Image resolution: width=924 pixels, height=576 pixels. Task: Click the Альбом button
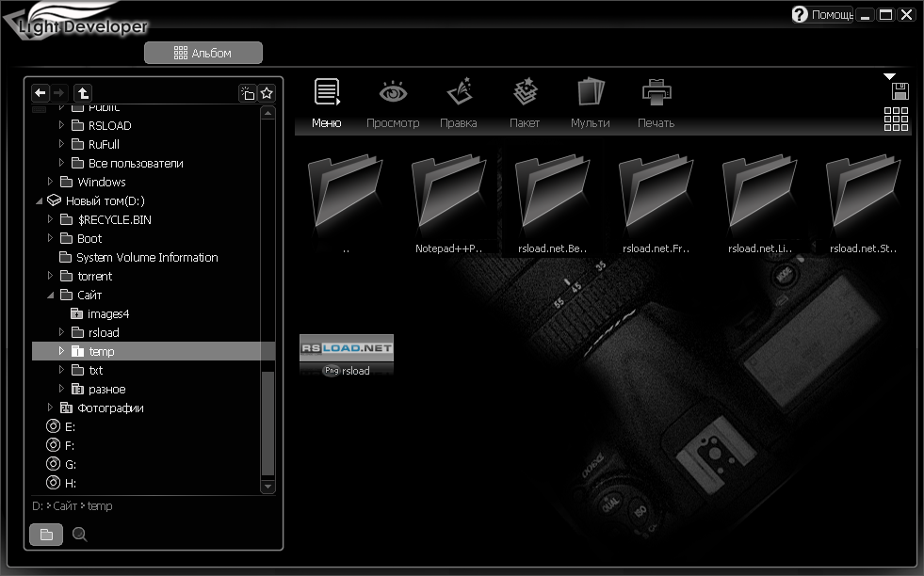203,52
